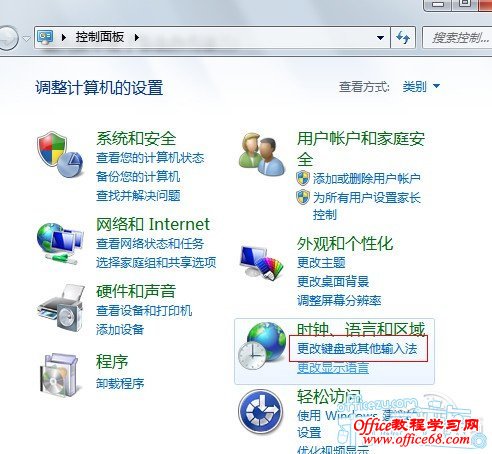Click the Clock, Language and Region globe icon
This screenshot has height=454, width=492.
[262, 345]
